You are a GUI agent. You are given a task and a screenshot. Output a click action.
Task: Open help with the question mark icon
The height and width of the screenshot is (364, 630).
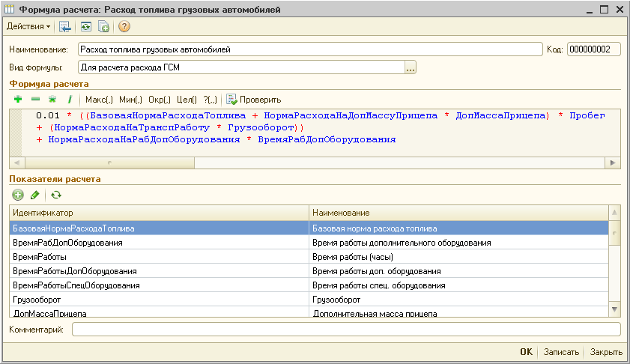point(124,26)
